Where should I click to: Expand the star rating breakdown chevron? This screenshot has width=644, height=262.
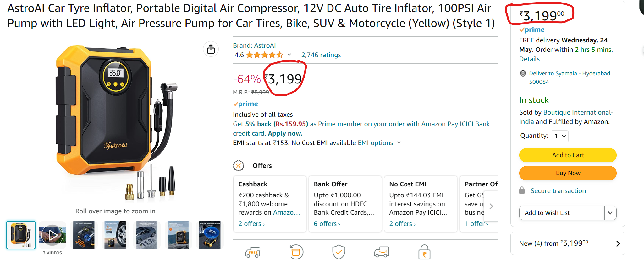pos(289,55)
